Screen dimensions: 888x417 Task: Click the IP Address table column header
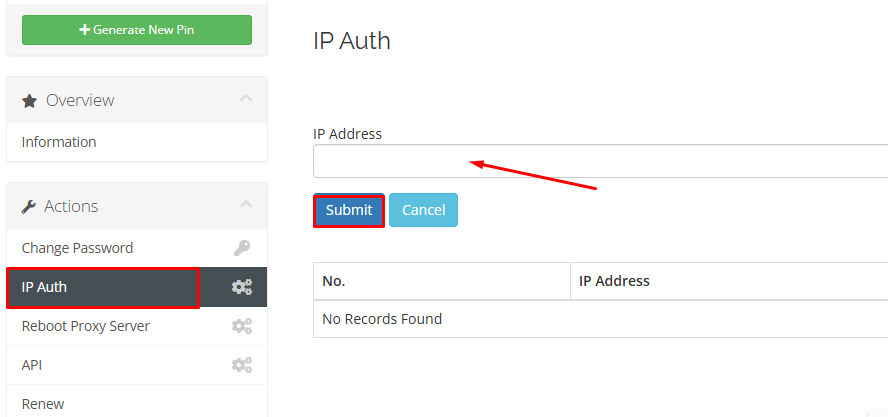[x=615, y=281]
